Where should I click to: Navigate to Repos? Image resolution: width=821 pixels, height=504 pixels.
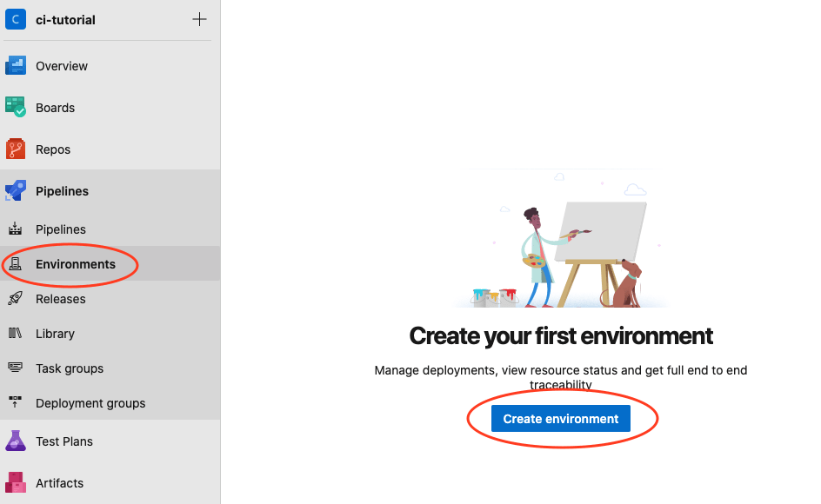pos(53,149)
